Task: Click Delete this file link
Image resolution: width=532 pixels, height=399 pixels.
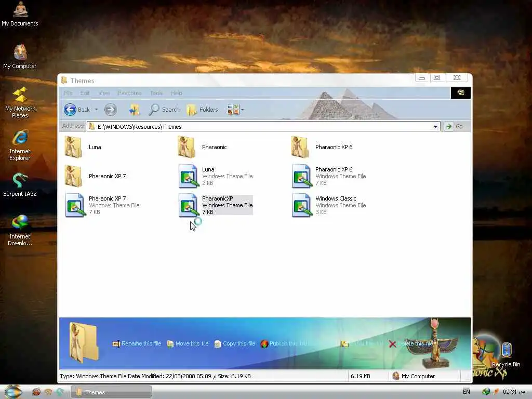Action: tap(411, 344)
